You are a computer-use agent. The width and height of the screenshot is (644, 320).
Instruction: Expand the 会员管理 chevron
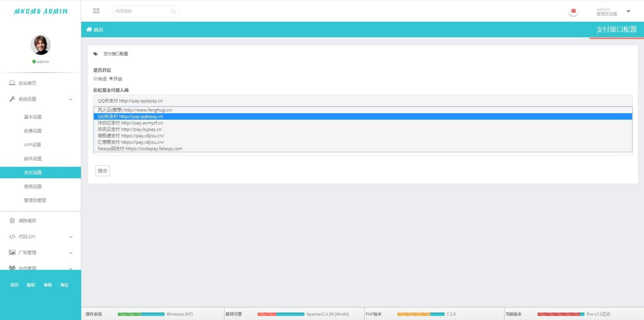click(71, 268)
